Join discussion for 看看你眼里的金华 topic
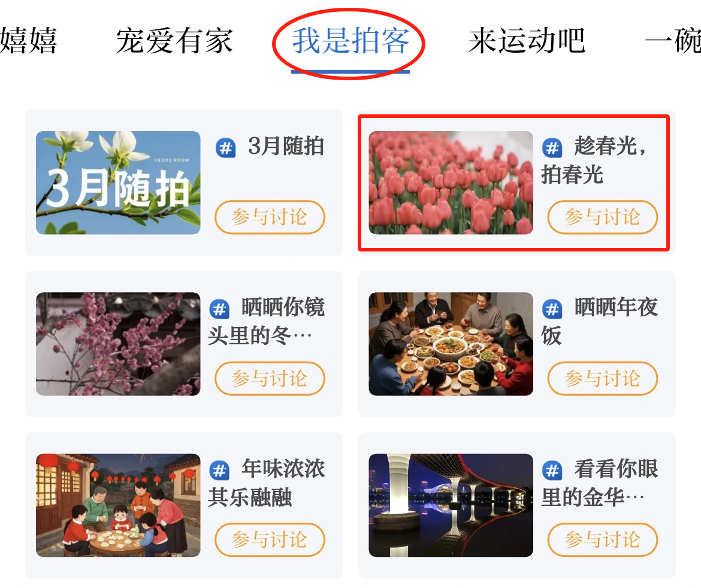This screenshot has height=588, width=701. pyautogui.click(x=603, y=539)
